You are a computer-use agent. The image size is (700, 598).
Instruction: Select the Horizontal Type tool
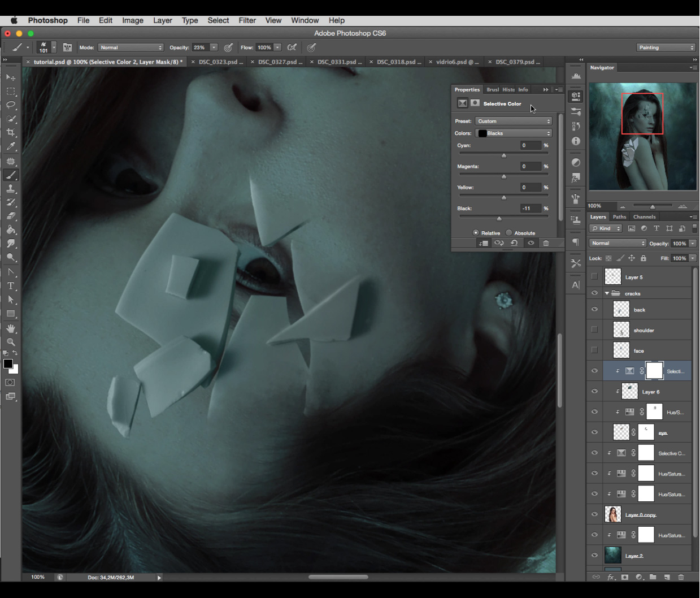pyautogui.click(x=11, y=285)
